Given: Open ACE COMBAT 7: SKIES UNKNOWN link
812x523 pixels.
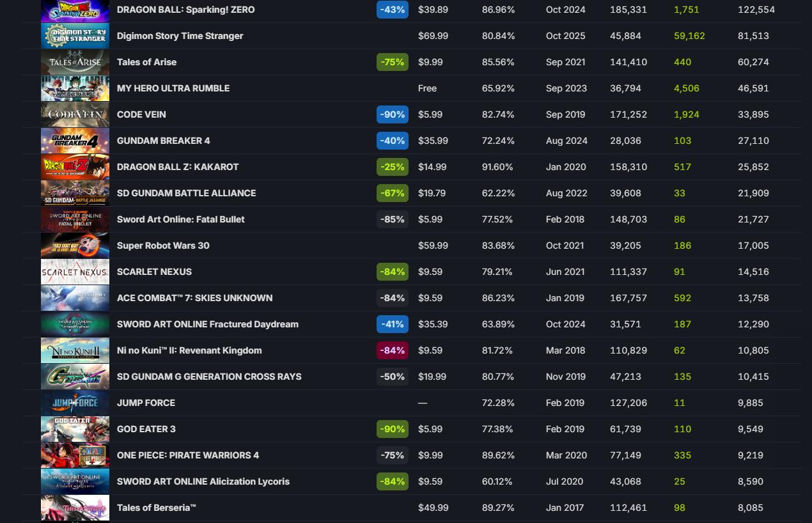Looking at the screenshot, I should 194,298.
